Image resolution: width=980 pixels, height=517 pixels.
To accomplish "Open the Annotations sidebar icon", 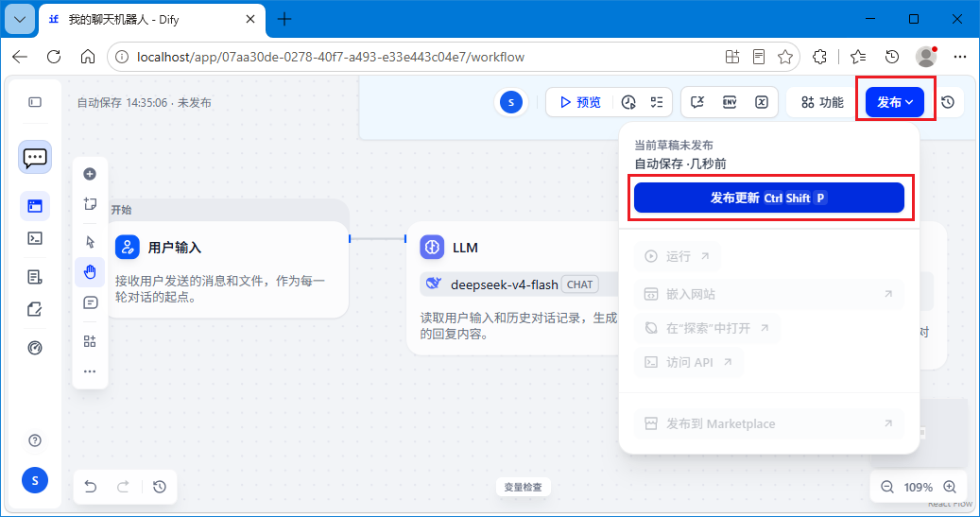I will click(35, 309).
